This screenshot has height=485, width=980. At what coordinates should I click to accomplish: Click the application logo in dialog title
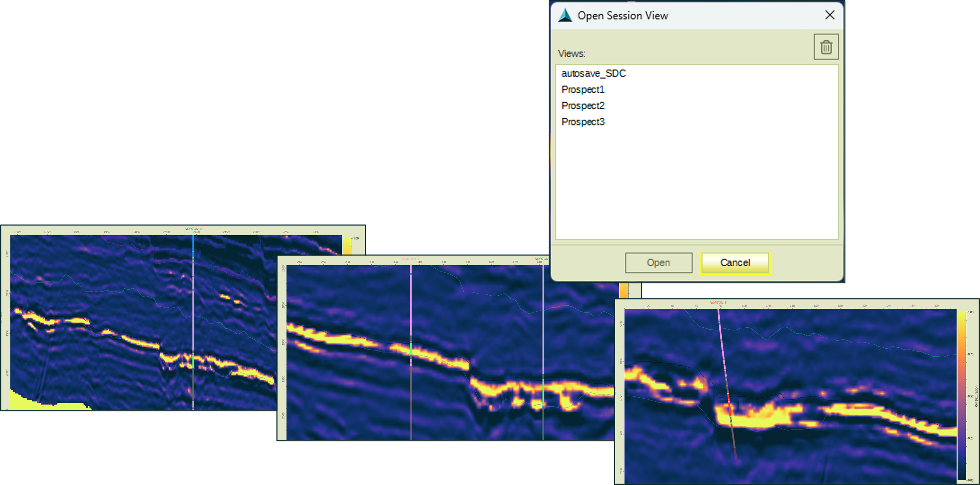point(565,16)
